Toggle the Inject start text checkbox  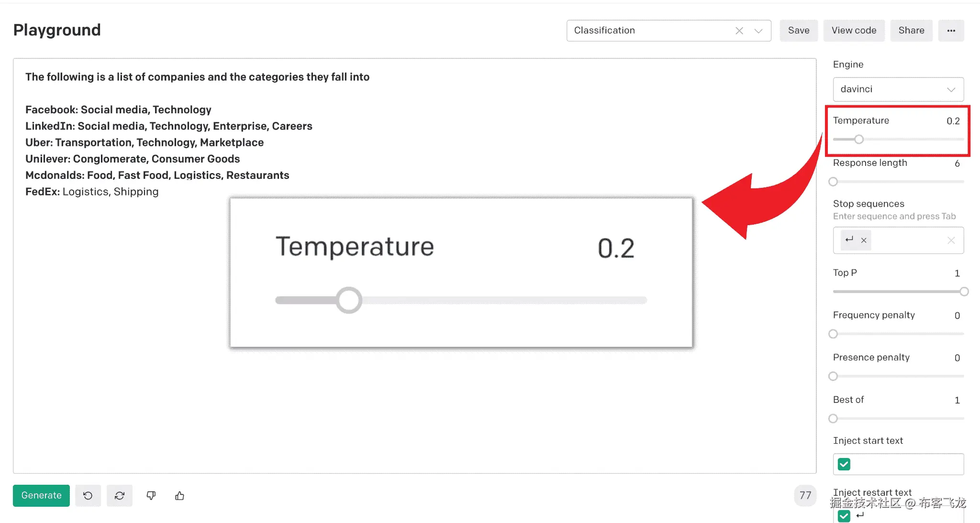(844, 464)
